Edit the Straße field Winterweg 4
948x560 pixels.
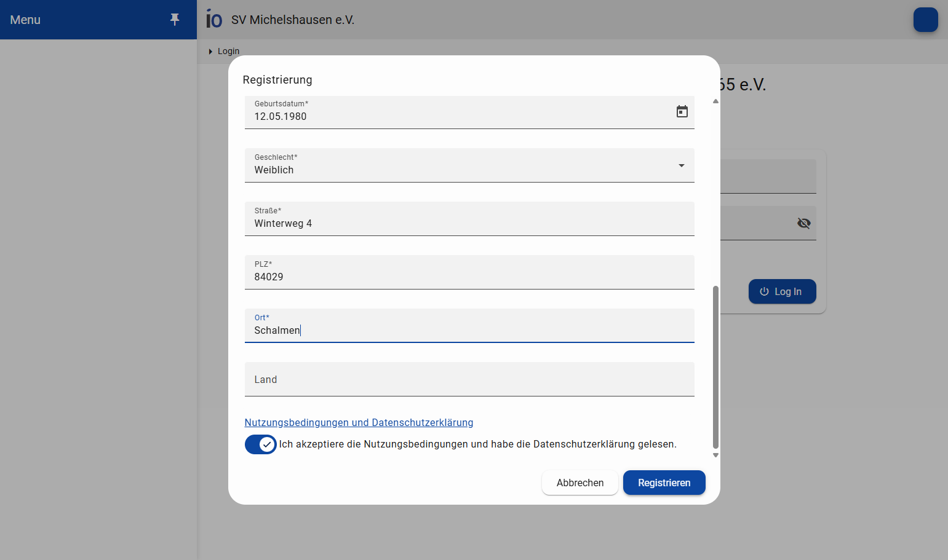(469, 219)
